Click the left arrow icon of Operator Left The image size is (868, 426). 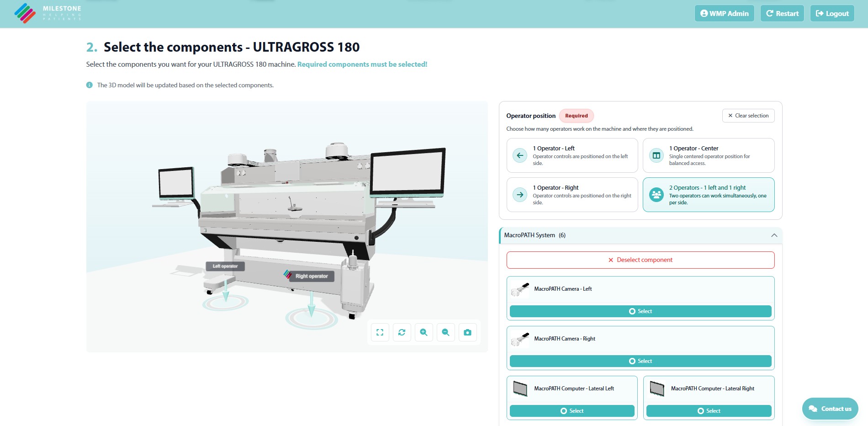pyautogui.click(x=520, y=155)
